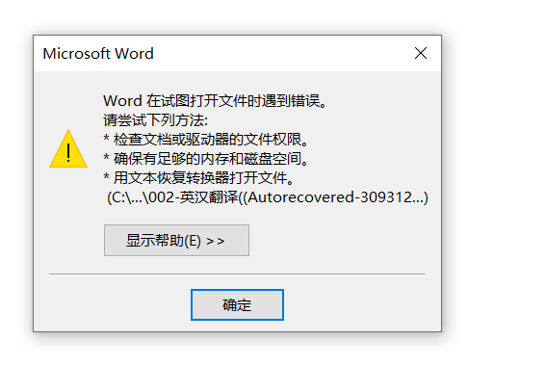Close the Microsoft Word error dialog

pos(421,53)
